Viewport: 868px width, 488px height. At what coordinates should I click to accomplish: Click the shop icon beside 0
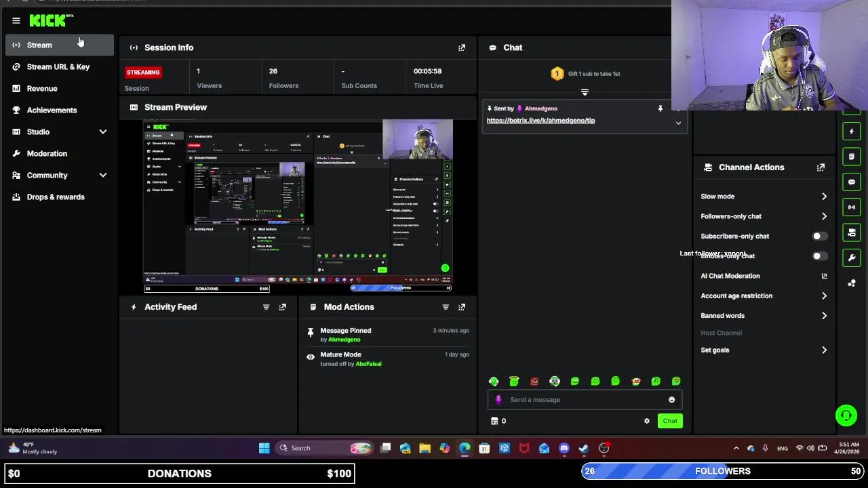[494, 421]
